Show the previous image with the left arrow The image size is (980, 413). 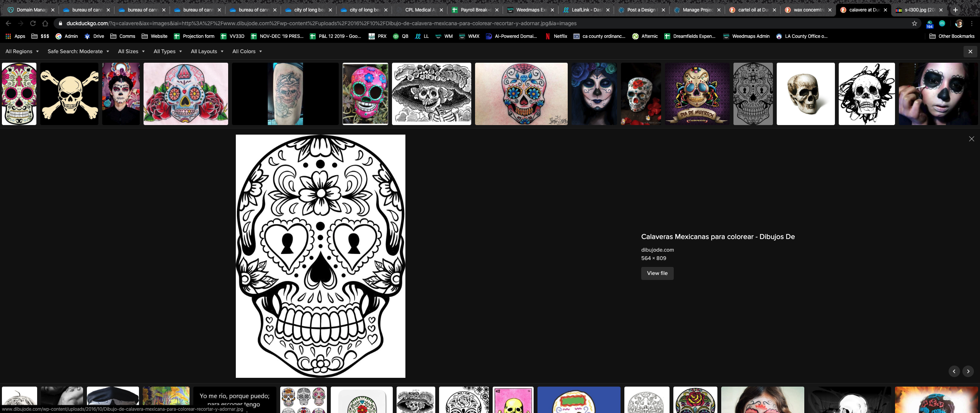click(x=954, y=371)
